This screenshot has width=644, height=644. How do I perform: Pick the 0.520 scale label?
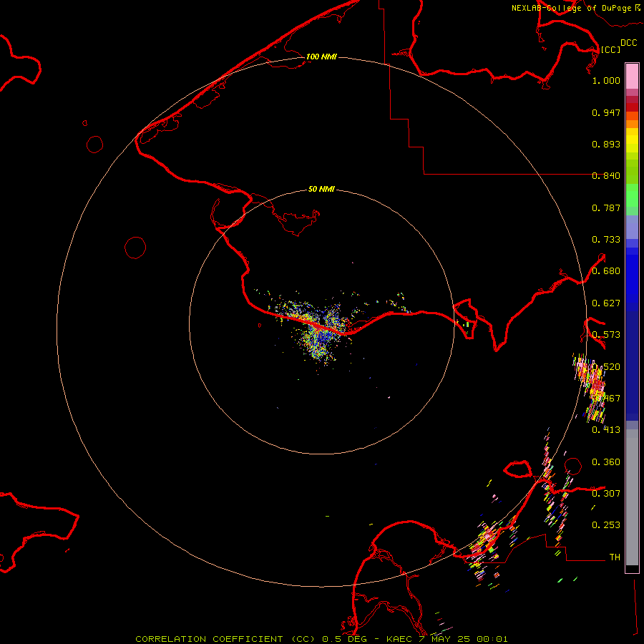click(x=606, y=367)
